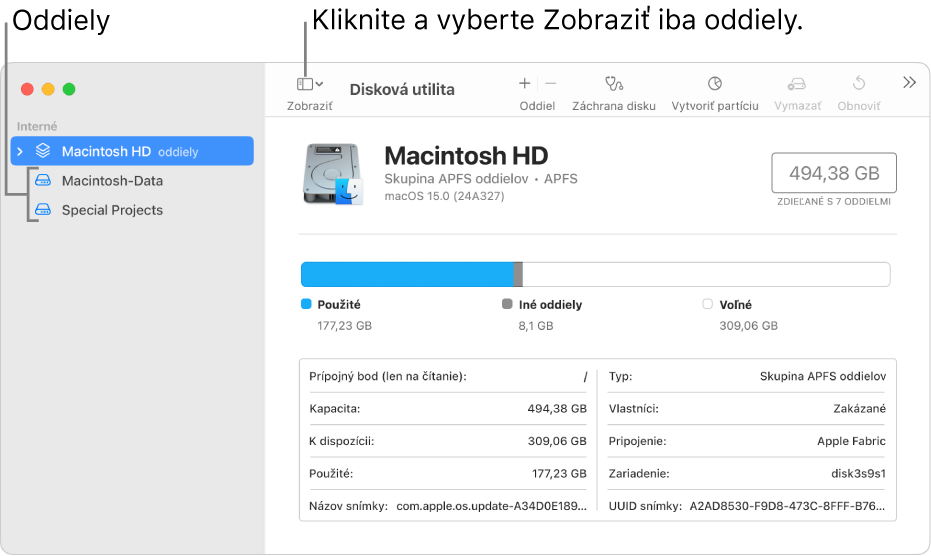
Task: Click the gray Iné oddiely legend swatch
Action: pyautogui.click(x=507, y=304)
